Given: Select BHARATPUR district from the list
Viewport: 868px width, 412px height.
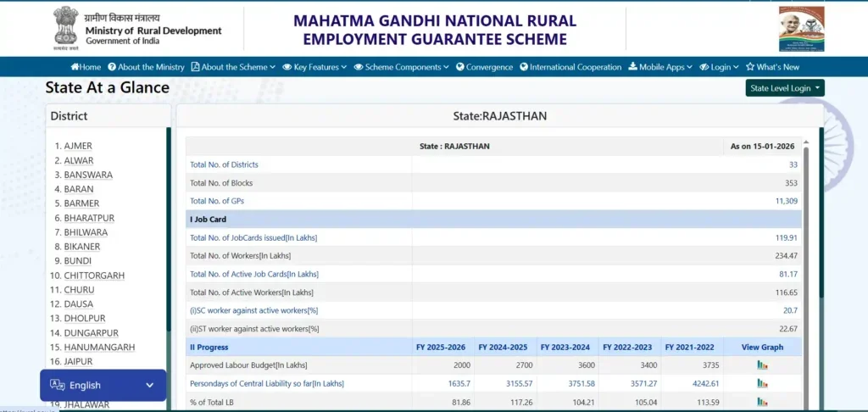Looking at the screenshot, I should 89,218.
